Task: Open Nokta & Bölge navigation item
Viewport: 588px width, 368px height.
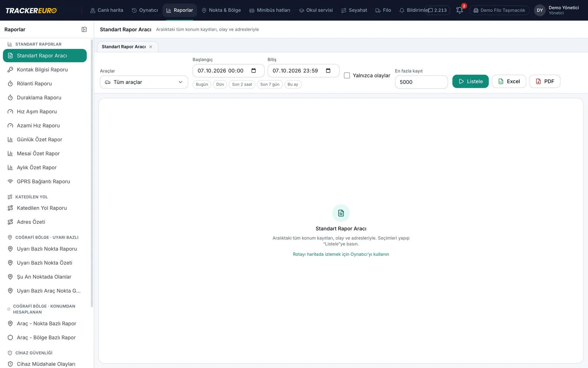Action: 221,10
